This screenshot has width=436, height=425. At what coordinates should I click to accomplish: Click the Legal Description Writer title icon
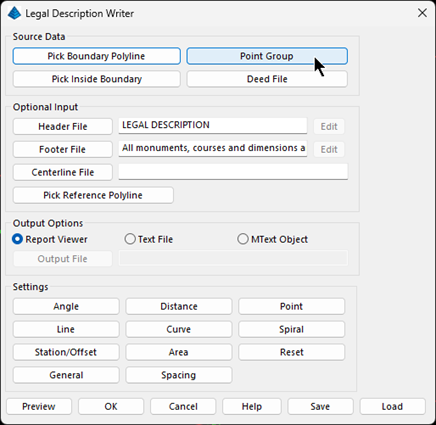pyautogui.click(x=14, y=13)
